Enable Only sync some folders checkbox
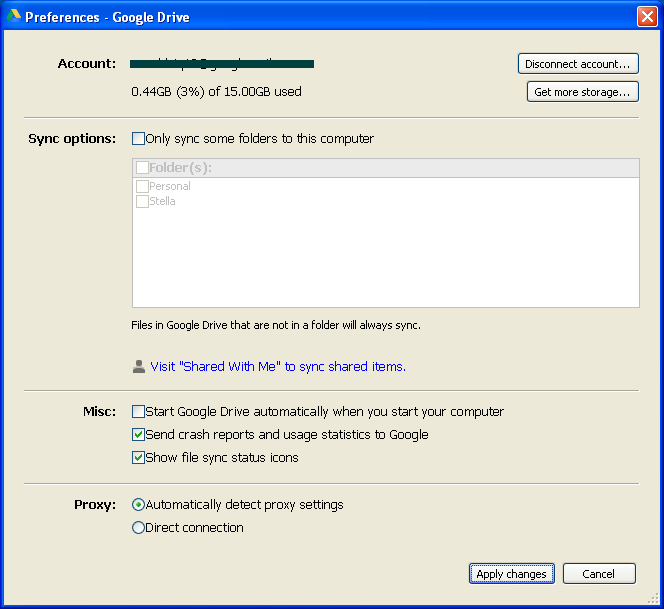Image resolution: width=664 pixels, height=609 pixels. (x=138, y=138)
